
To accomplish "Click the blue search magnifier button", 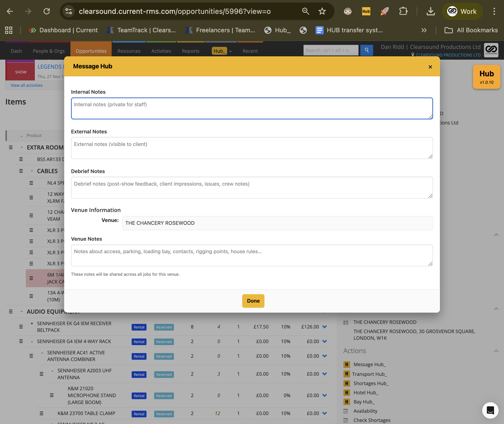I will click(366, 50).
